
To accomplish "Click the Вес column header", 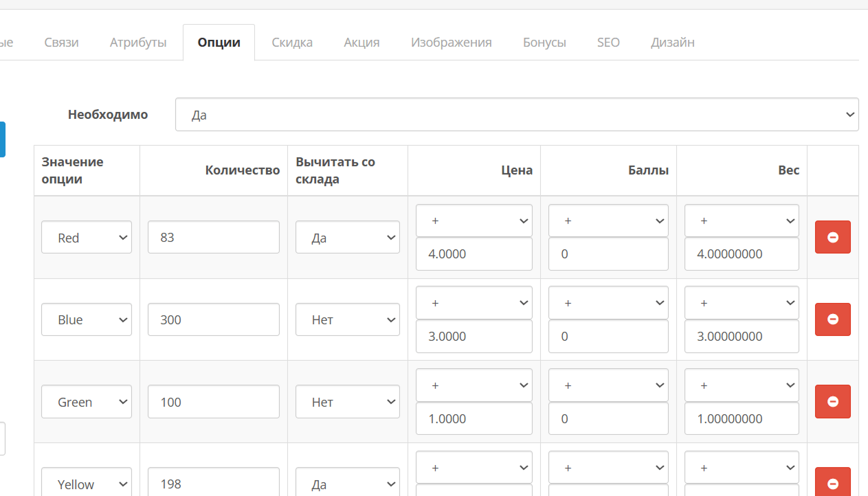I will point(789,170).
